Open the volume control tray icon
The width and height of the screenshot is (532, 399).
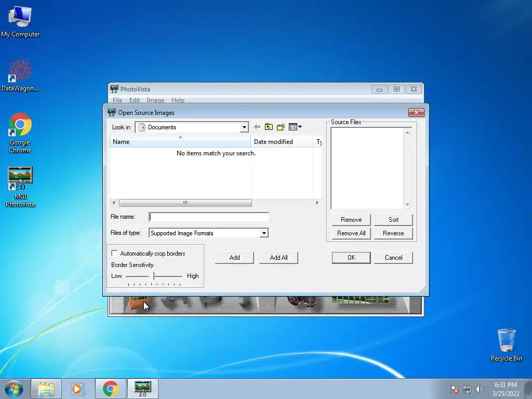coord(480,389)
